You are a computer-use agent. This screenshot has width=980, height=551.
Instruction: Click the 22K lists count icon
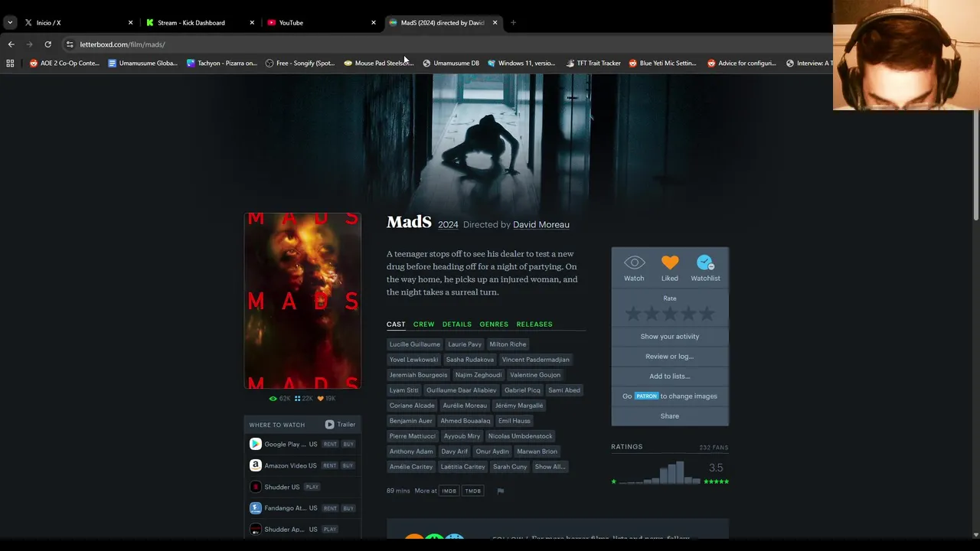click(297, 399)
